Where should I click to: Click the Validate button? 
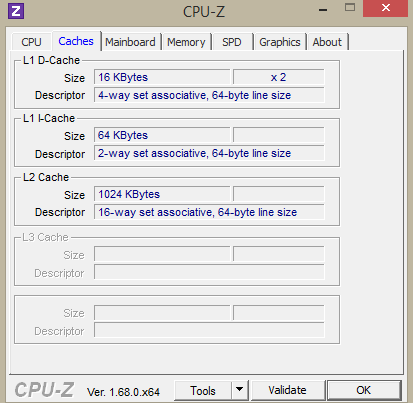(287, 390)
